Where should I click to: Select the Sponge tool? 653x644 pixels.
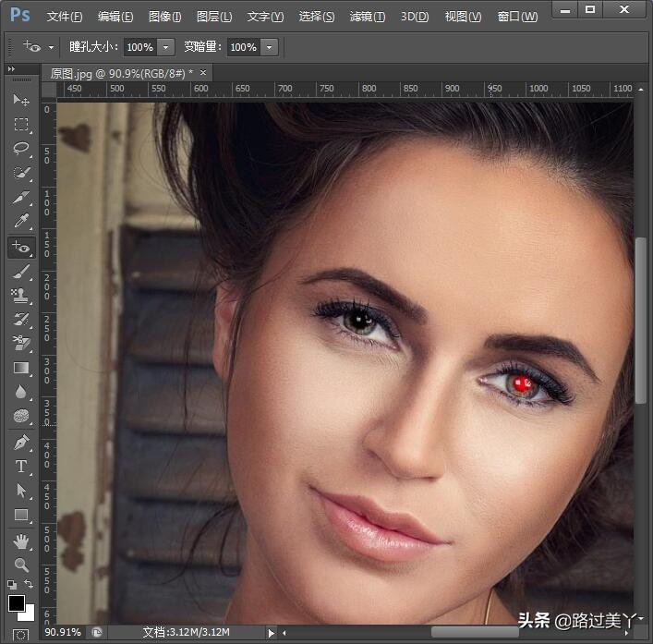(x=21, y=416)
